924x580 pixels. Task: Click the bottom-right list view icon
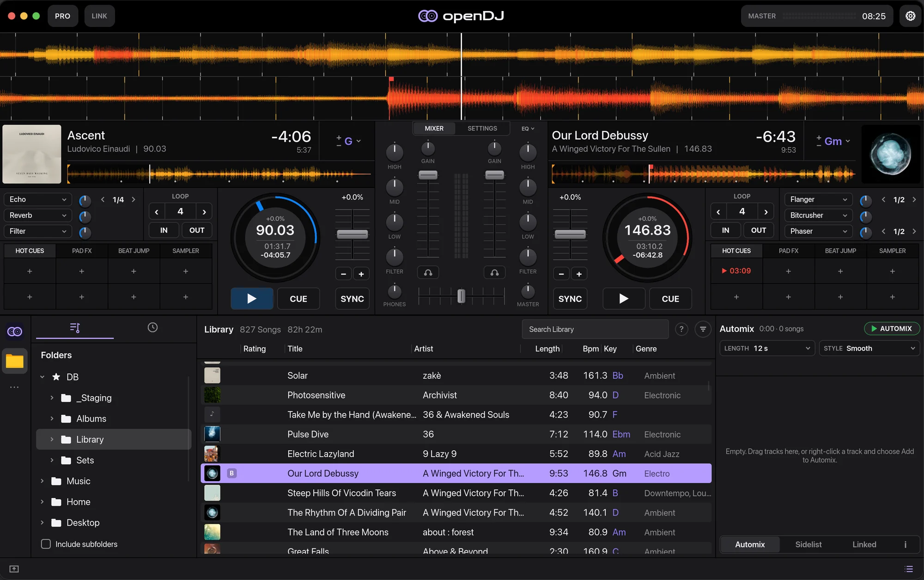pos(909,569)
